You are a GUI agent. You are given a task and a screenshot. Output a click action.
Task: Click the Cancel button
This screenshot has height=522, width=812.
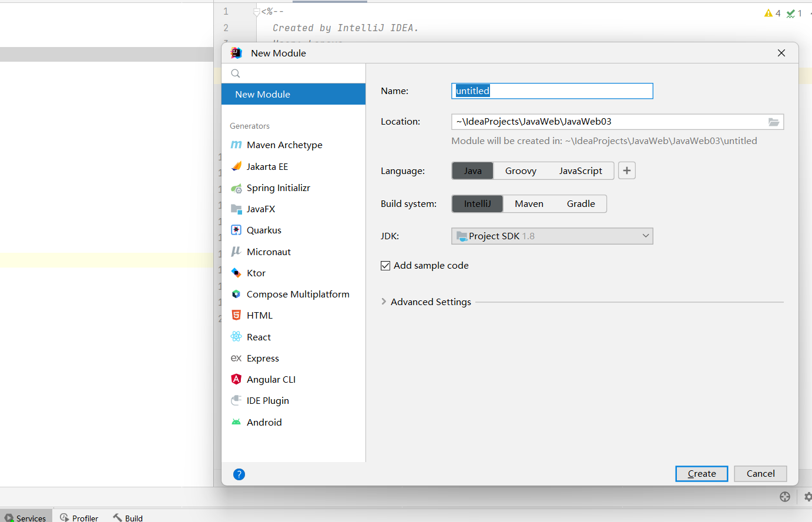(760, 474)
